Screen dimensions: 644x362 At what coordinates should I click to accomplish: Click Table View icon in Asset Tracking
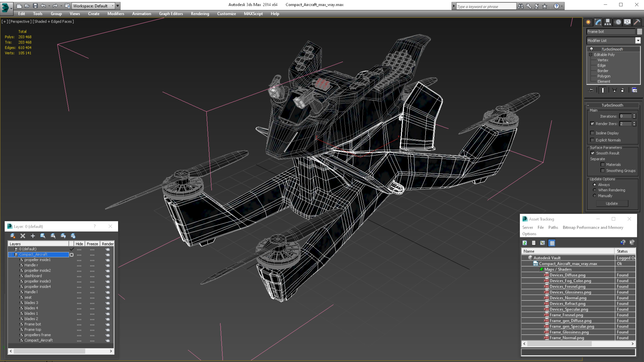tap(552, 243)
